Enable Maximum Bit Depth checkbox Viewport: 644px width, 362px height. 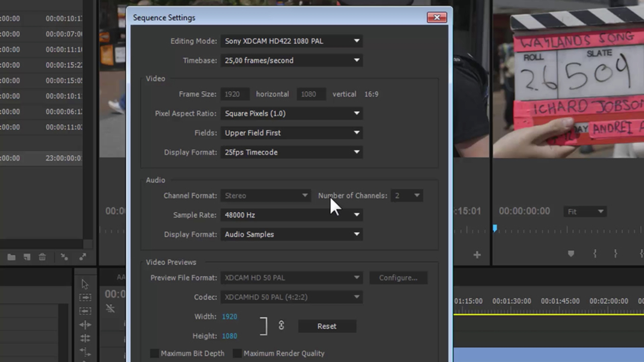click(x=154, y=353)
